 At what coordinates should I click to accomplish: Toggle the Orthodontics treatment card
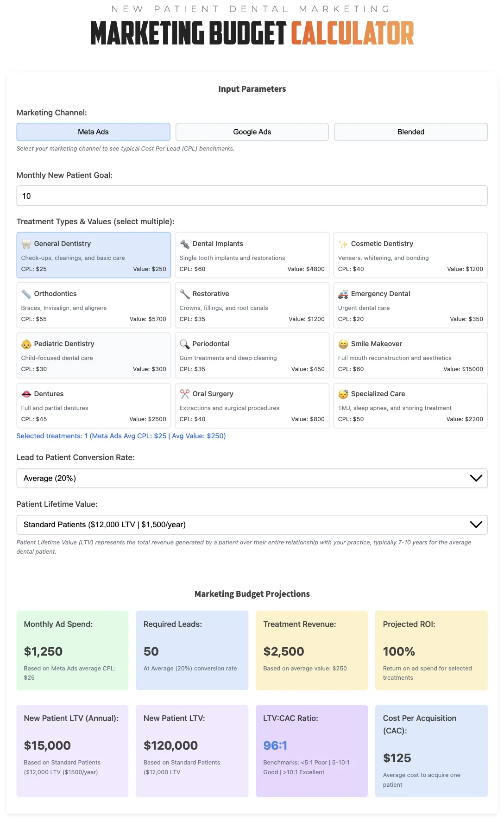[94, 305]
